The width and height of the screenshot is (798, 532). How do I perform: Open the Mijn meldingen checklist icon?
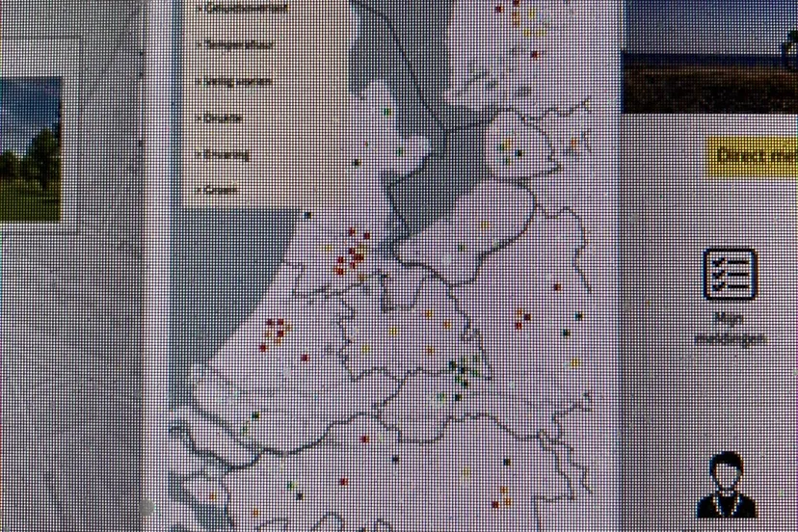tap(729, 274)
